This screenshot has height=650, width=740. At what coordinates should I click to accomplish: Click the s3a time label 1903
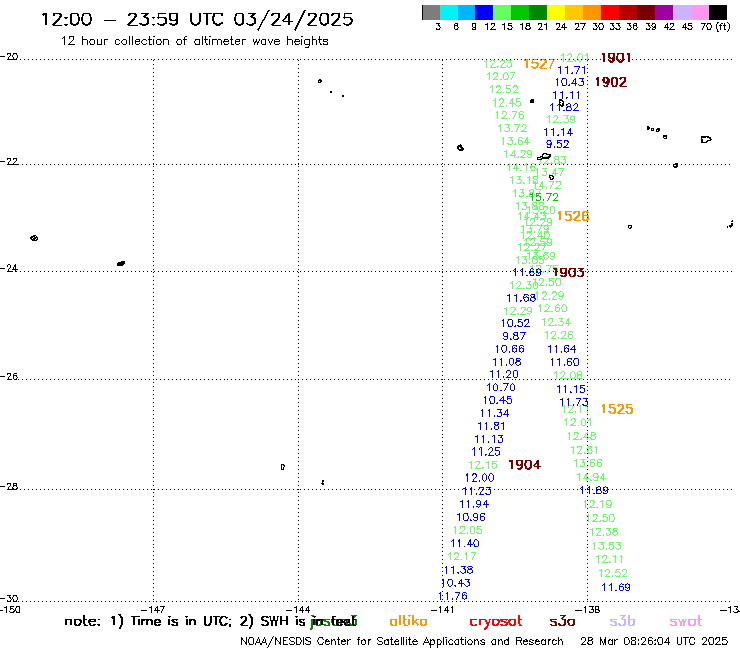coord(569,272)
